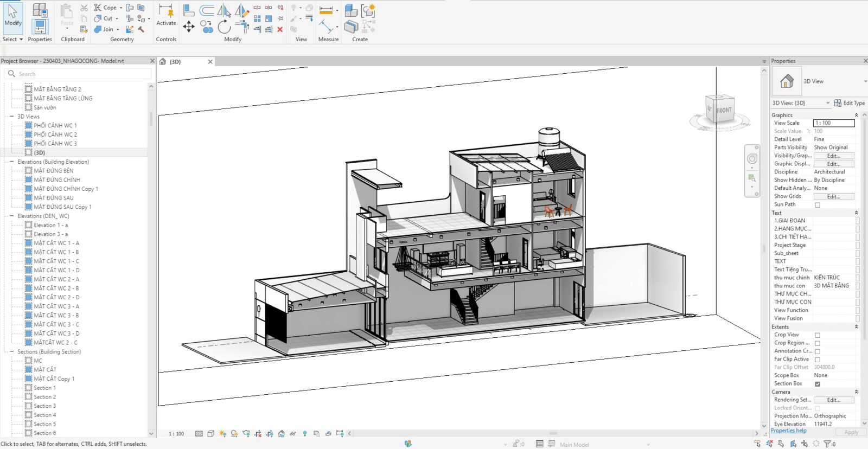Choose the Offset tool

(x=206, y=10)
